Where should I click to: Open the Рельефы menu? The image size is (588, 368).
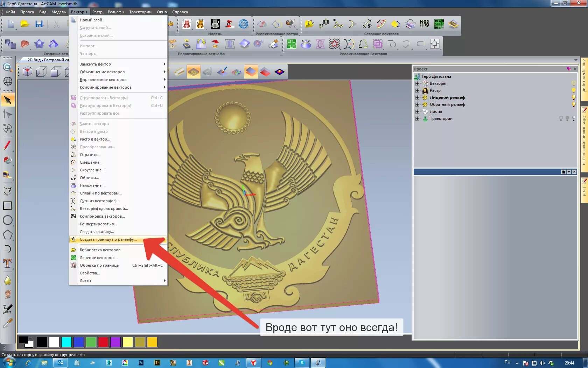(116, 12)
